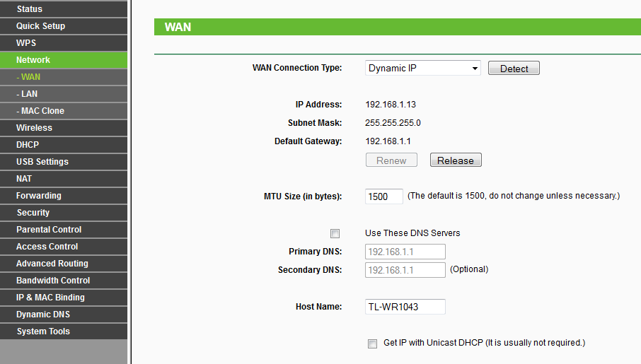Check Get IP with Unicast DHCP
Image resolution: width=641 pixels, height=364 pixels.
point(372,344)
